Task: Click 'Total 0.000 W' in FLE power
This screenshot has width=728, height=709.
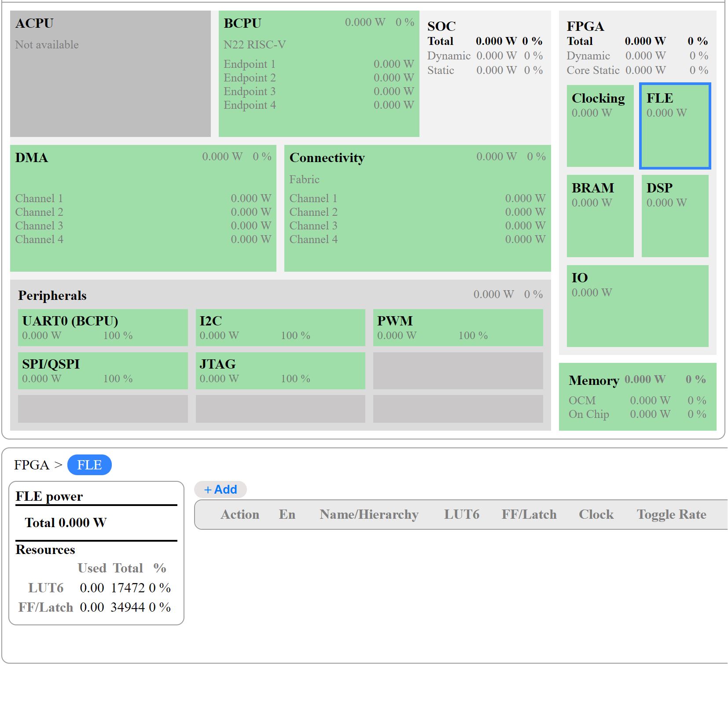Action: (66, 522)
